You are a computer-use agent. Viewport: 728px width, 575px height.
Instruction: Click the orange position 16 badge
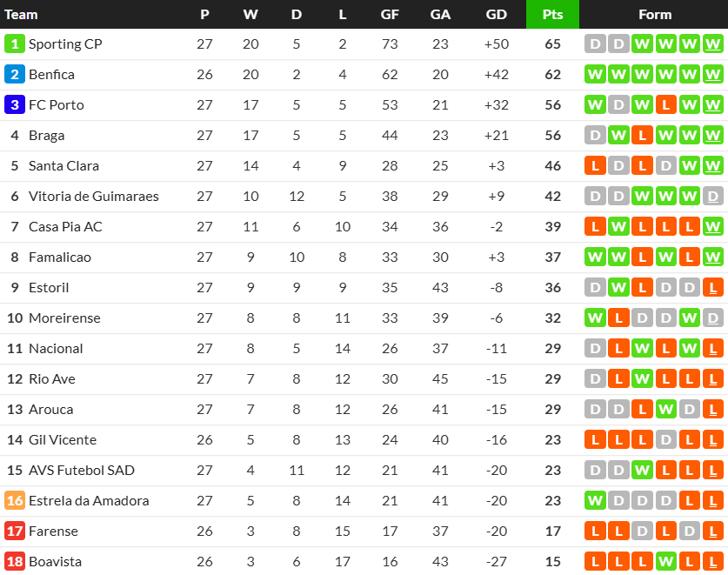pos(15,501)
